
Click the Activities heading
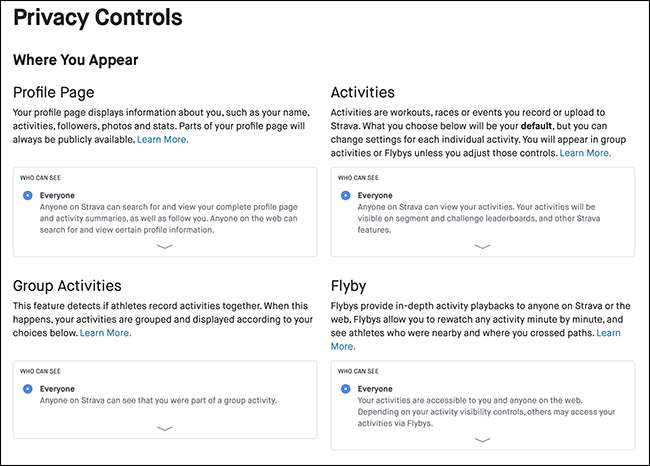[363, 92]
